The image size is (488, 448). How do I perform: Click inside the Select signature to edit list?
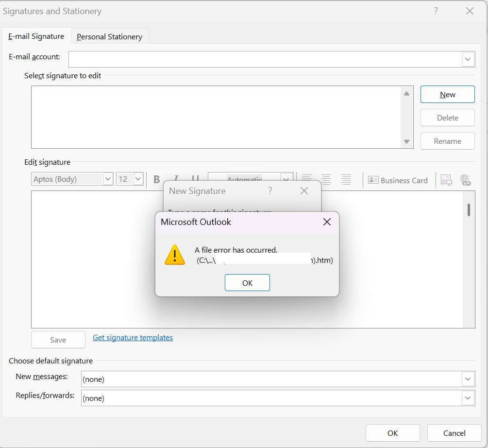tap(216, 117)
